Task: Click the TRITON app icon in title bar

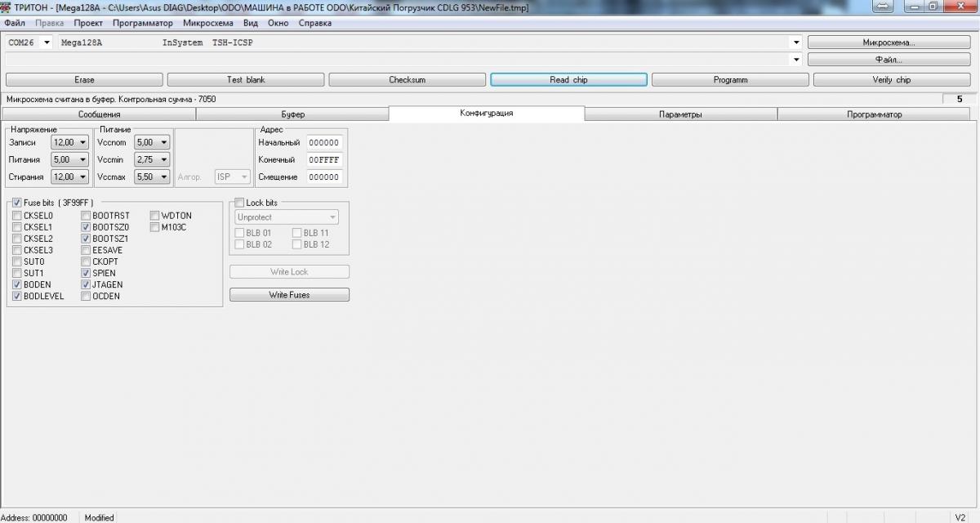Action: 7,7
